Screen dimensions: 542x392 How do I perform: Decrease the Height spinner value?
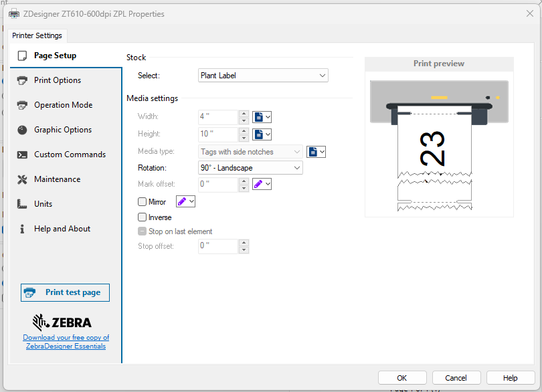[x=244, y=138]
